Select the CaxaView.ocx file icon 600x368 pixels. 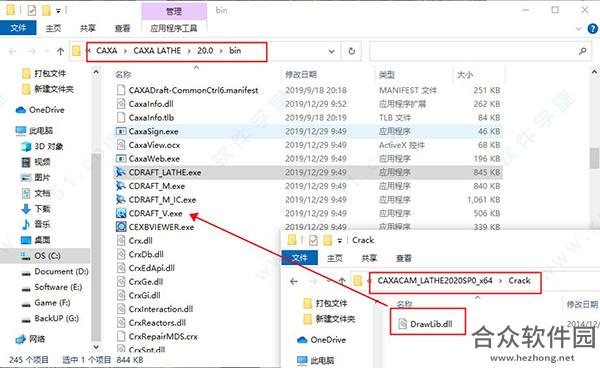click(x=121, y=145)
